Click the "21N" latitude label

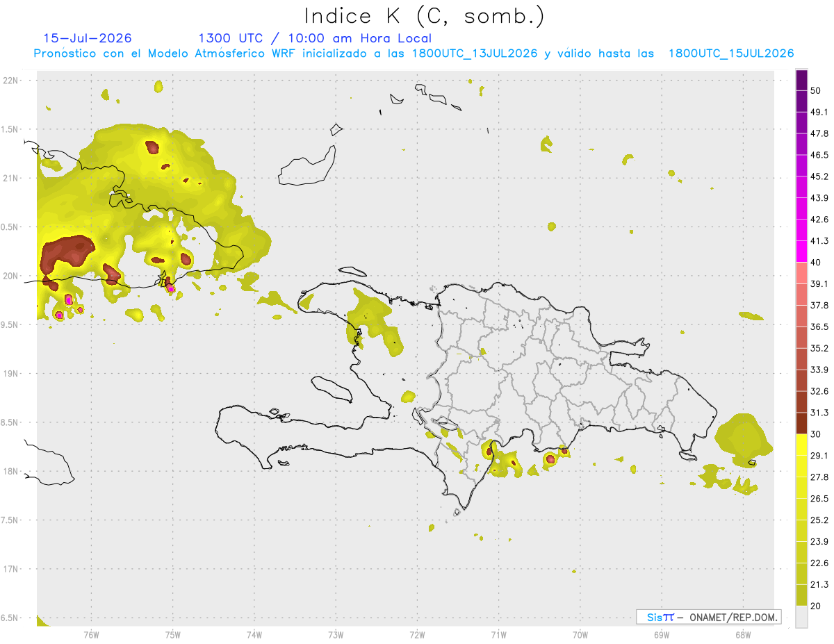10,178
